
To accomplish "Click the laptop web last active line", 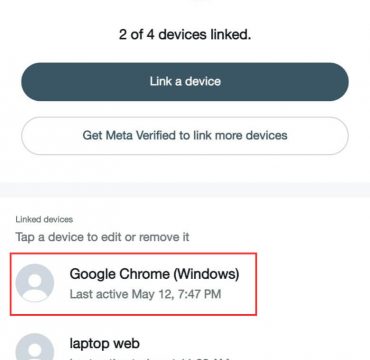I will (x=150, y=359).
